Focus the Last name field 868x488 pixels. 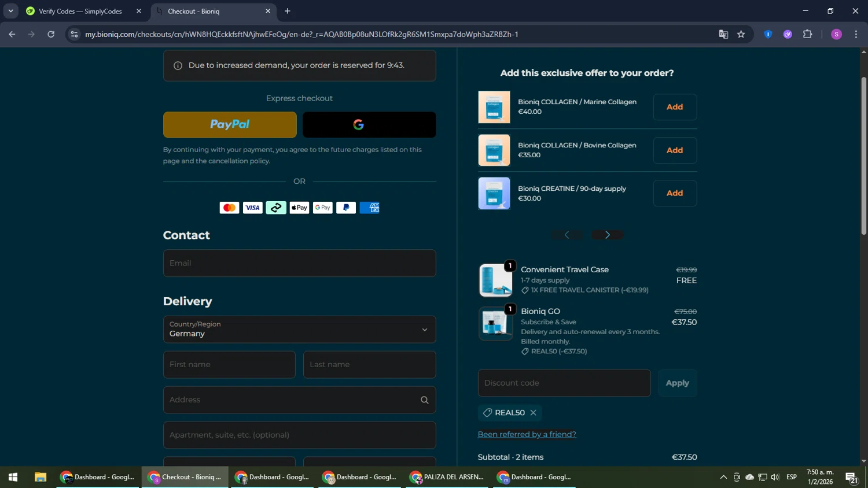click(369, 364)
